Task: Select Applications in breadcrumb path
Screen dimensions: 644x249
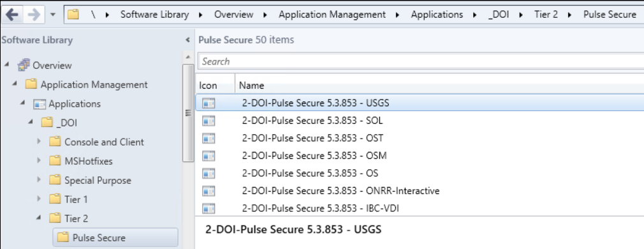Action: [437, 15]
